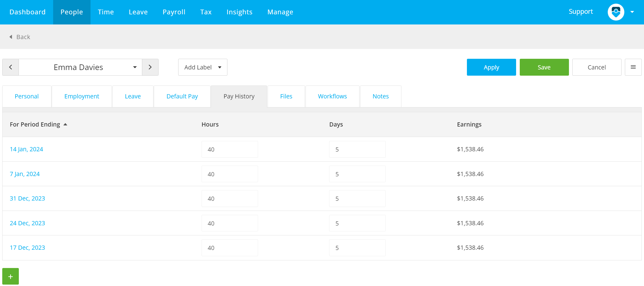The image size is (644, 286).
Task: Switch to the Employment tab
Action: pyautogui.click(x=82, y=96)
